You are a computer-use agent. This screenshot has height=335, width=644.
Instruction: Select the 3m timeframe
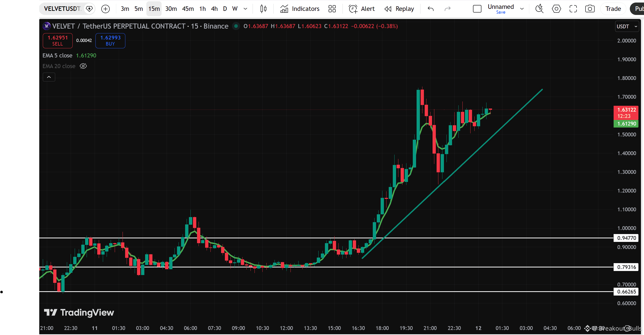point(125,9)
